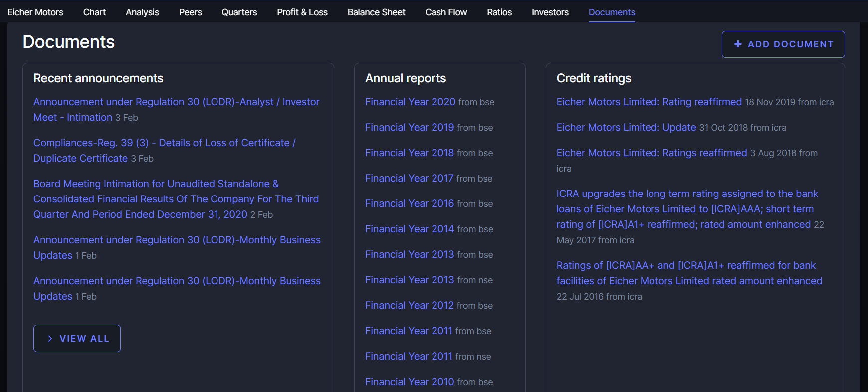This screenshot has height=392, width=868.
Task: Open Analyst / Investor Meet Intimation announcement
Action: 177,109
